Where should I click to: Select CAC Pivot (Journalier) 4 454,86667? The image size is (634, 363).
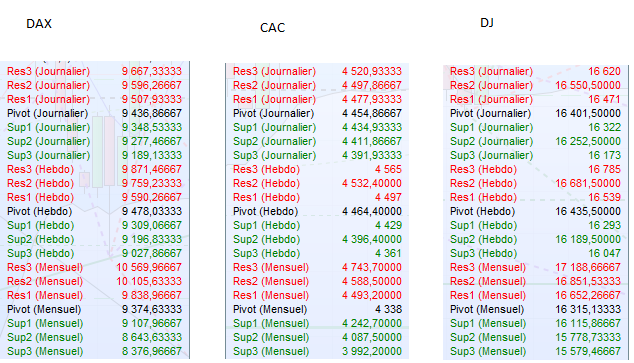point(372,114)
